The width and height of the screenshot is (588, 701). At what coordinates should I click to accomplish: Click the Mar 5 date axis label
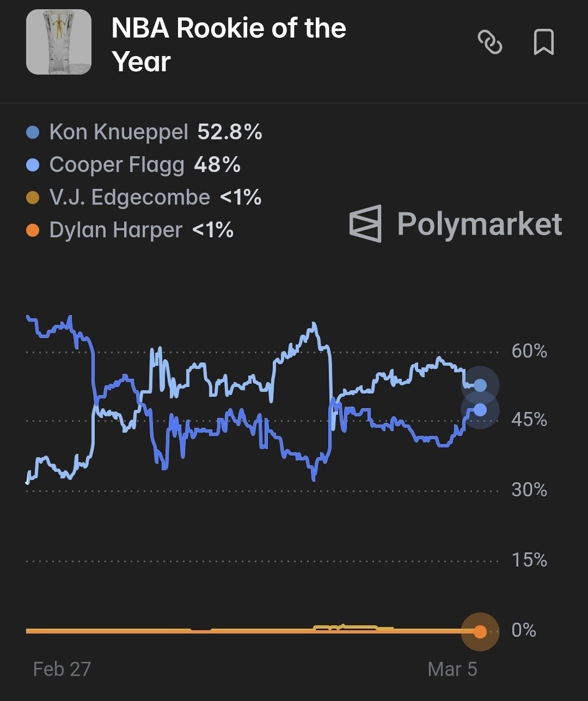click(452, 669)
